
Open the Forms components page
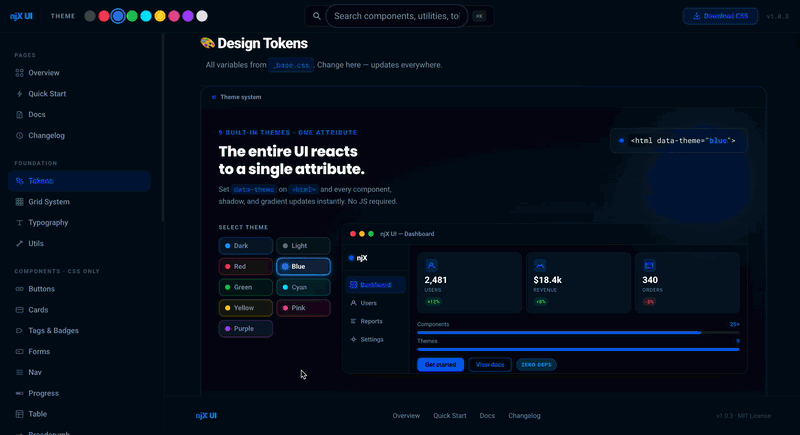79,352
